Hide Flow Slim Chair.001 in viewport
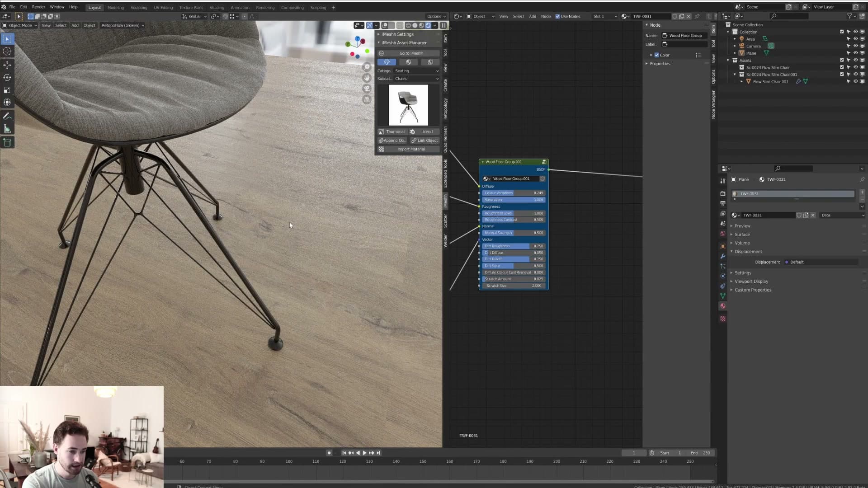This screenshot has height=488, width=868. pyautogui.click(x=855, y=82)
